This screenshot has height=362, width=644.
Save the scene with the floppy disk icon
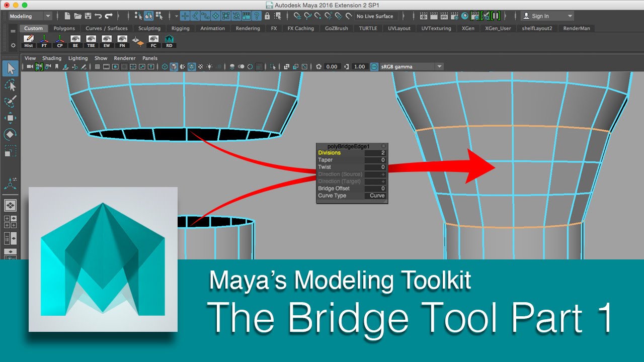click(x=88, y=16)
